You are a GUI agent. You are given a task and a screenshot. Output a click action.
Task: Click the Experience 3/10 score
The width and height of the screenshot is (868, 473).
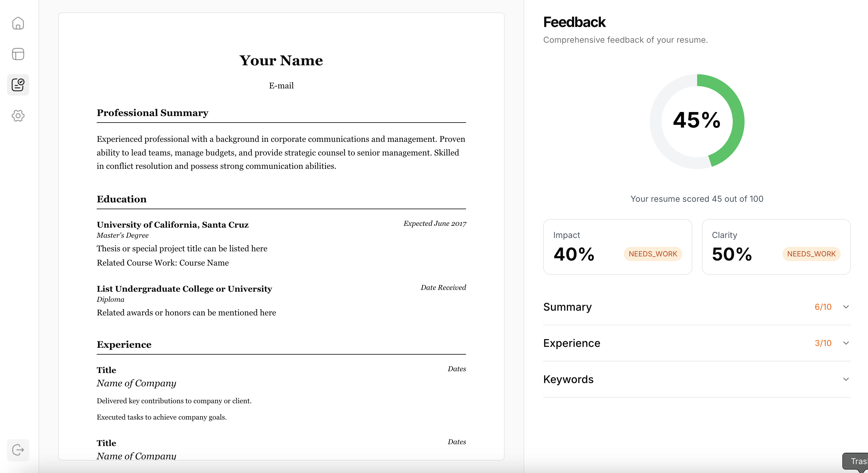823,343
